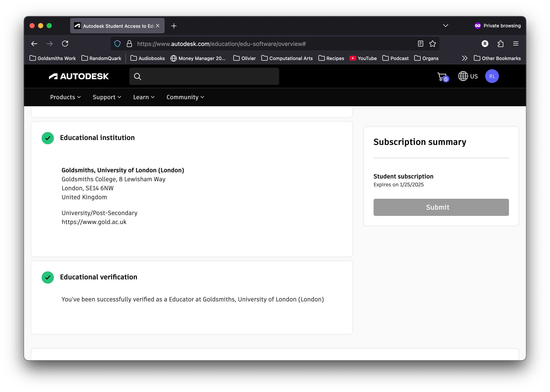The height and width of the screenshot is (392, 550).
Task: Reload the page with the refresh icon
Action: [65, 44]
